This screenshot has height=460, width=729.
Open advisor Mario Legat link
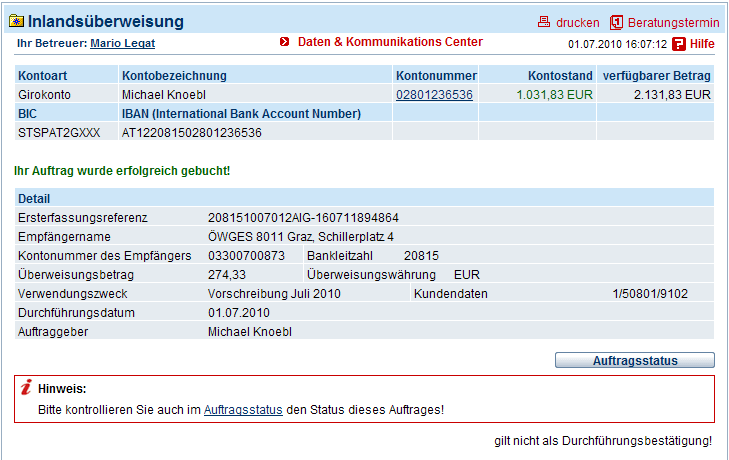122,43
